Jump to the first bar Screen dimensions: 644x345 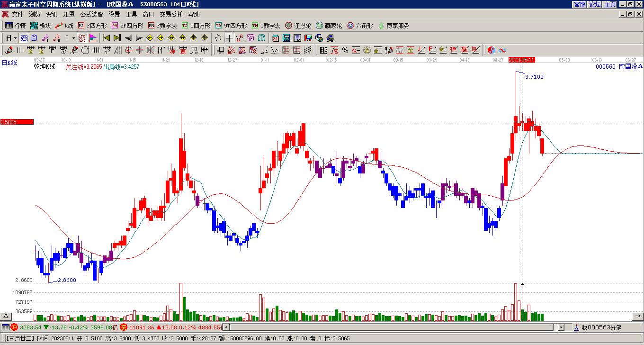point(106,38)
